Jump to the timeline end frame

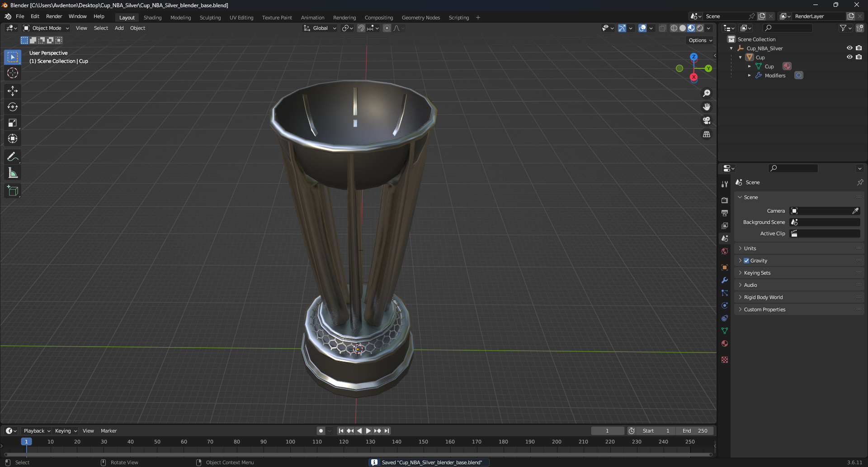click(x=387, y=431)
